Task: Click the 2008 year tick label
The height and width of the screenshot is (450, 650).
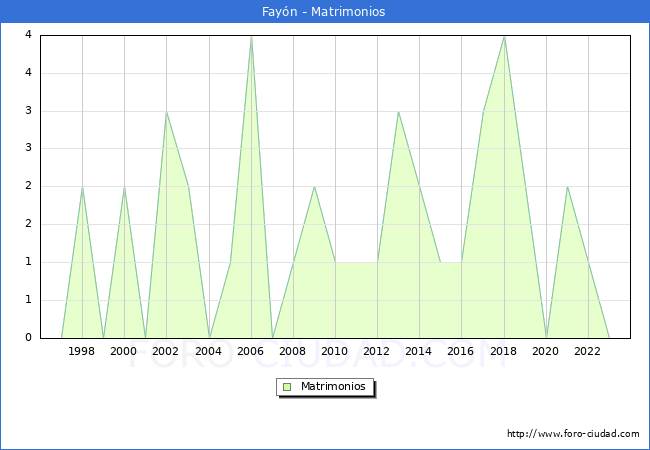Action: pos(293,351)
